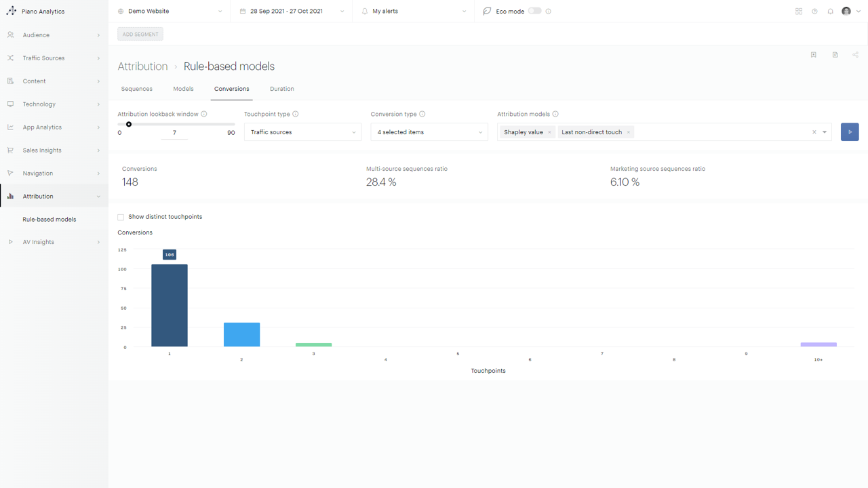Screen dimensions: 868x488
Task: Enable Show distinct touchpoints checkbox
Action: (121, 217)
